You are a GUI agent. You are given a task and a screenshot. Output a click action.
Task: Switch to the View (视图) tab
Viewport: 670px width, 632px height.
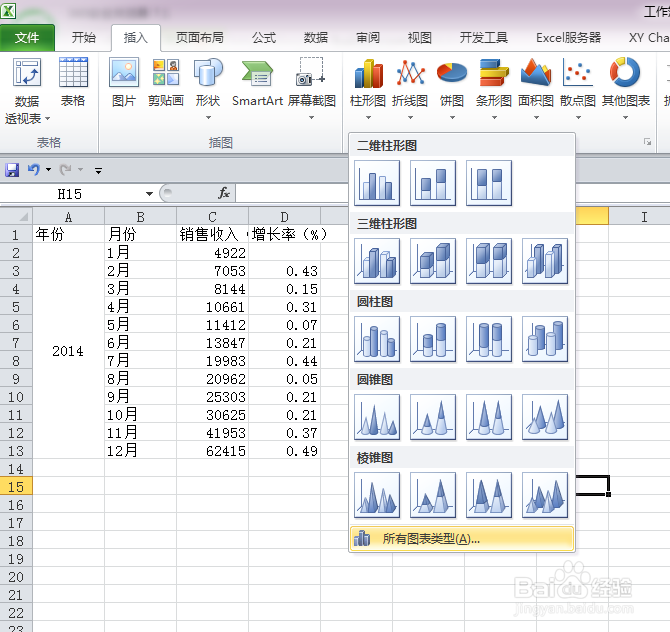(420, 38)
